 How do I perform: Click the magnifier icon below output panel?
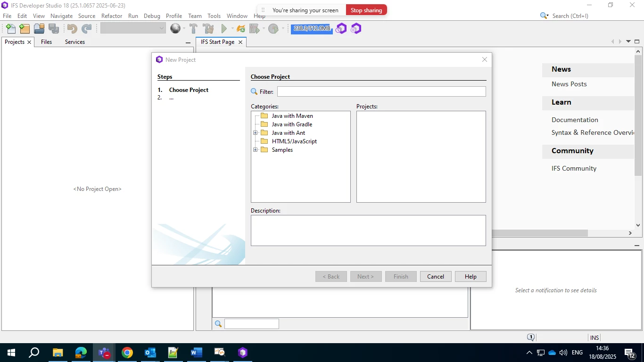pyautogui.click(x=218, y=324)
